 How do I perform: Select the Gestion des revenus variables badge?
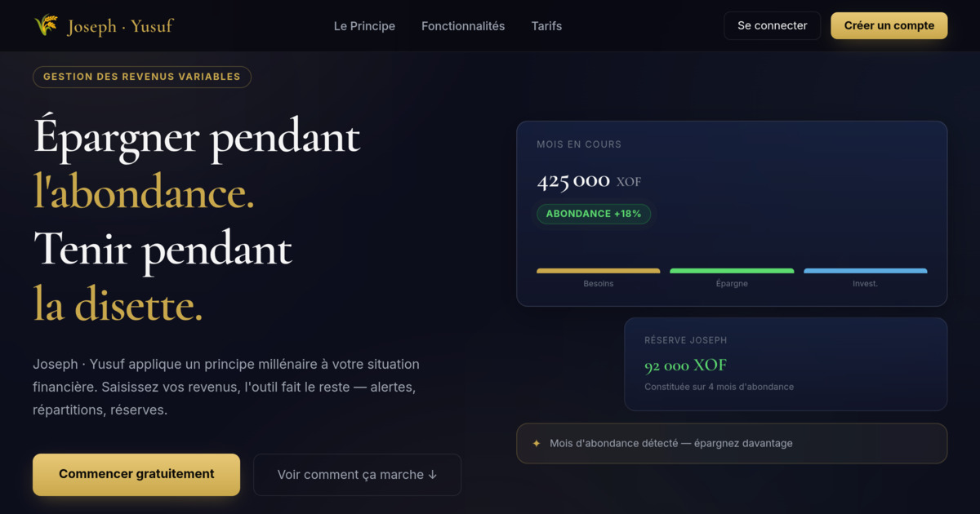click(x=142, y=77)
